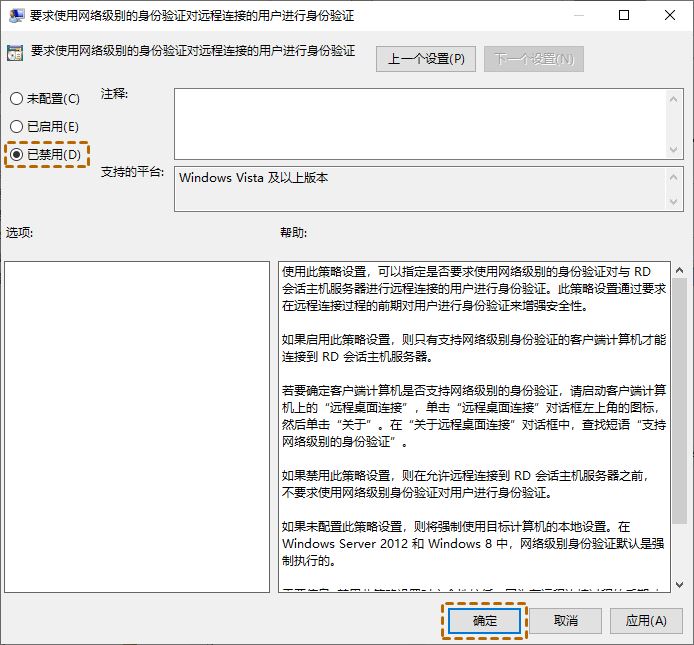The image size is (694, 645).
Task: Click the 应用(A) button
Action: click(646, 621)
